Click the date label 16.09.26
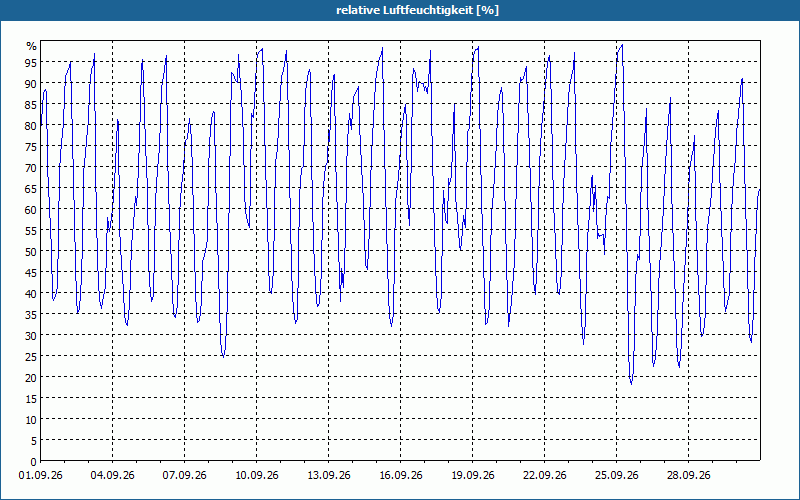 point(401,476)
